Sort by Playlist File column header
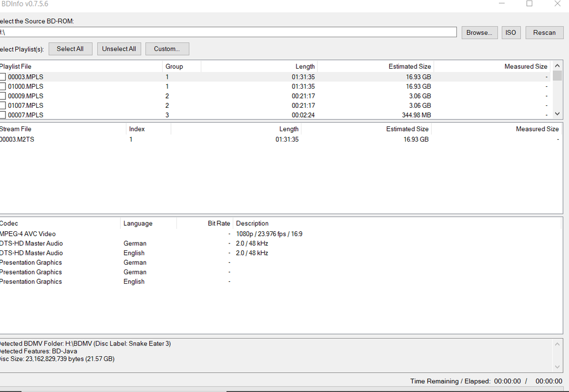This screenshot has height=392, width=569. coord(80,67)
